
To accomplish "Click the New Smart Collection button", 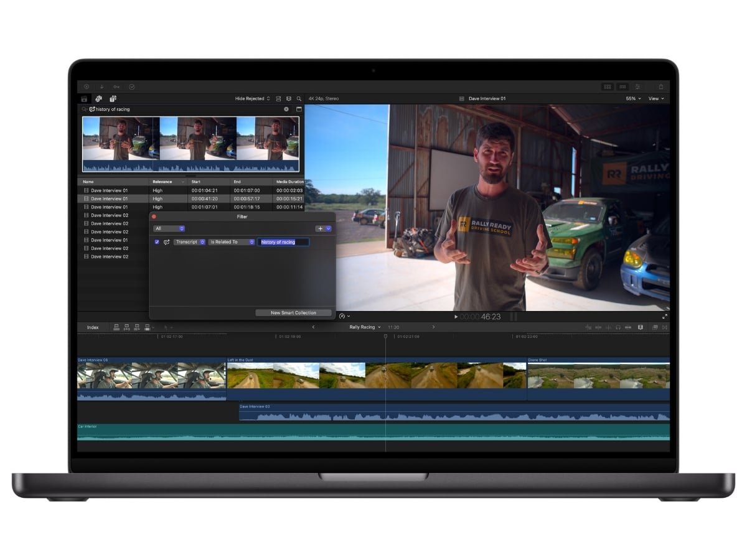I will 293,312.
